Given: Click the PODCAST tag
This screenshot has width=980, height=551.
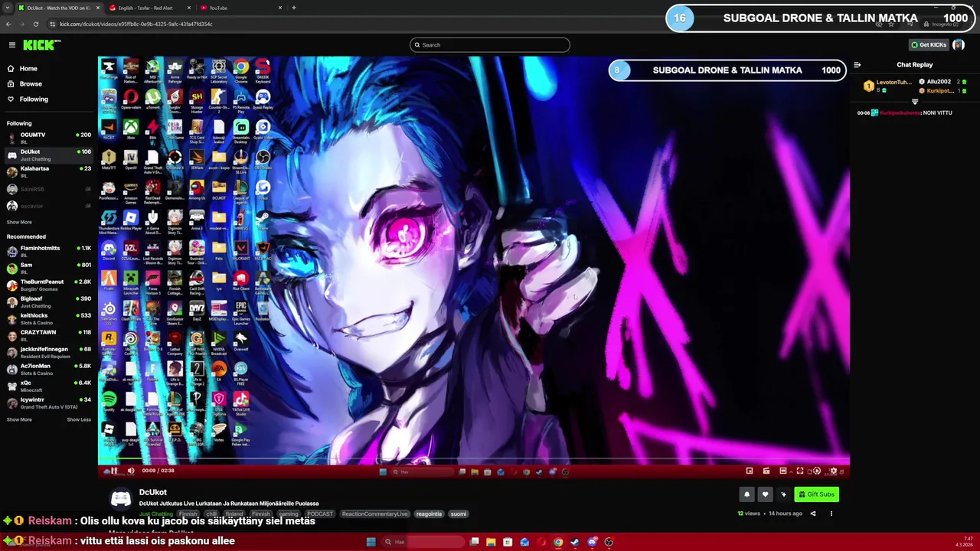Looking at the screenshot, I should 320,514.
